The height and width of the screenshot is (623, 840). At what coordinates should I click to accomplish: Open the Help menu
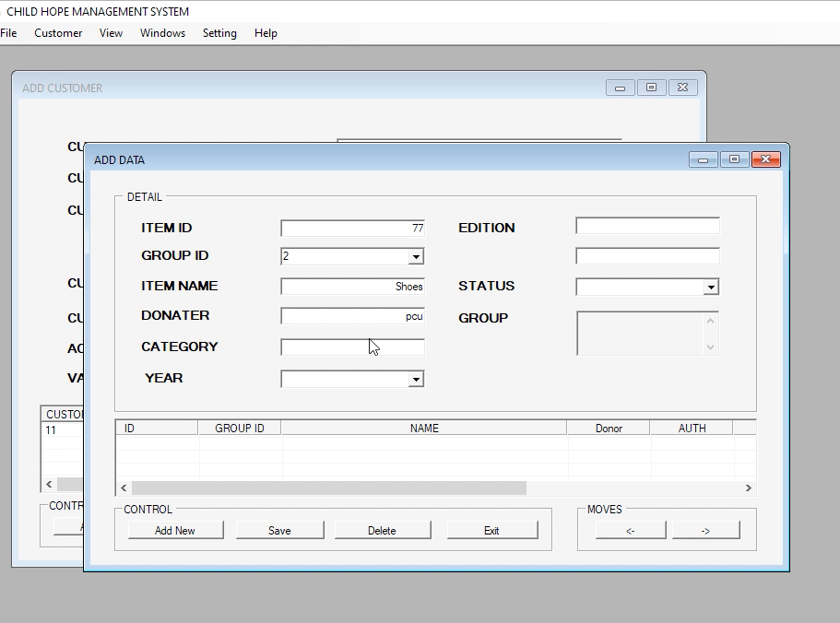pos(266,33)
